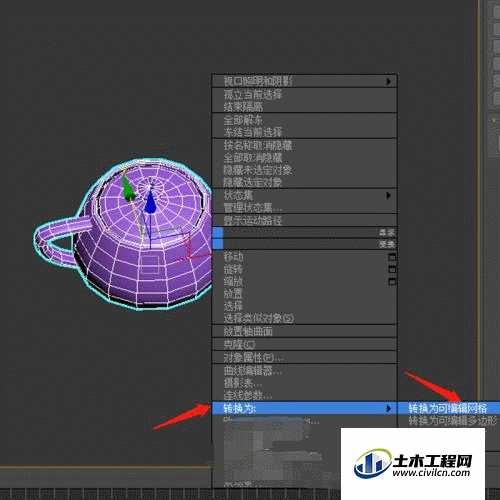Click the green Y-axis gizmo arrow
Image resolution: width=500 pixels, height=500 pixels.
(x=128, y=189)
